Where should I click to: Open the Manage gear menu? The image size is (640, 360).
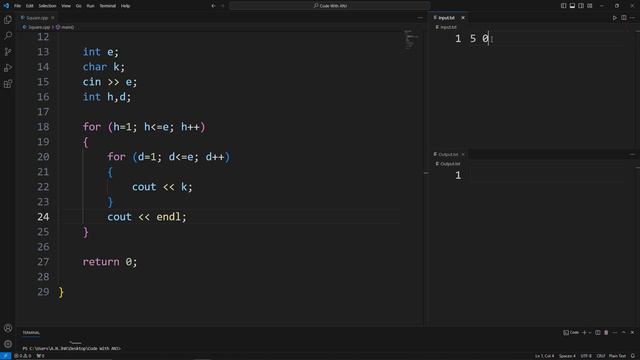pyautogui.click(x=8, y=344)
